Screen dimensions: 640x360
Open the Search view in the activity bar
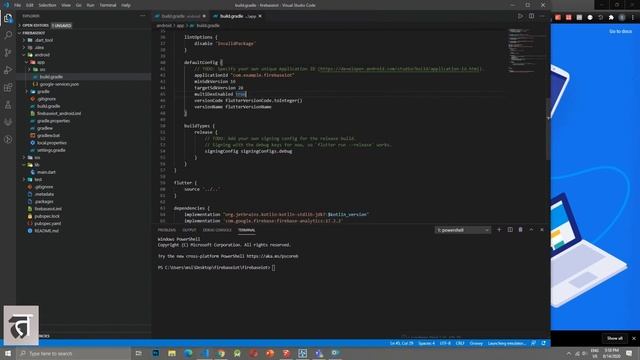point(8,35)
